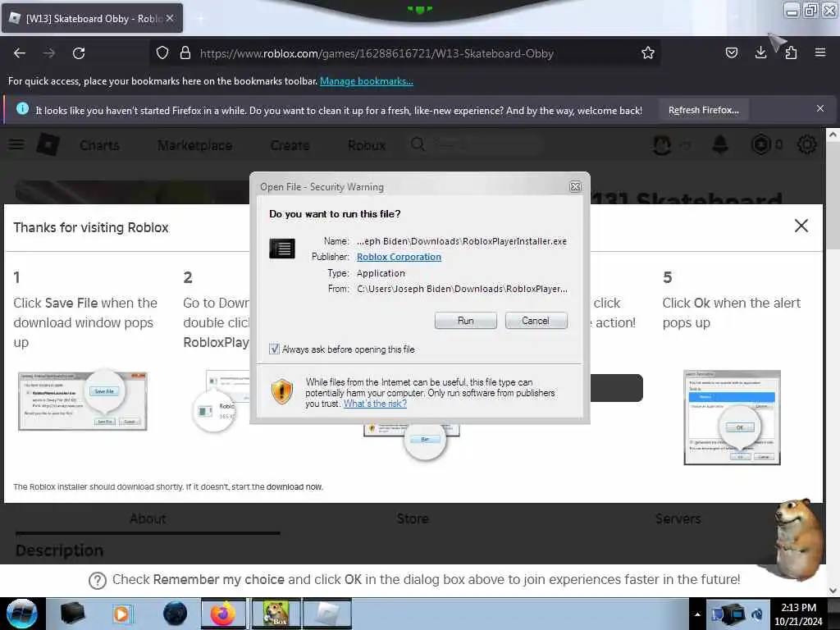840x630 pixels.
Task: Open the Manage bookmarks link
Action: pos(367,81)
